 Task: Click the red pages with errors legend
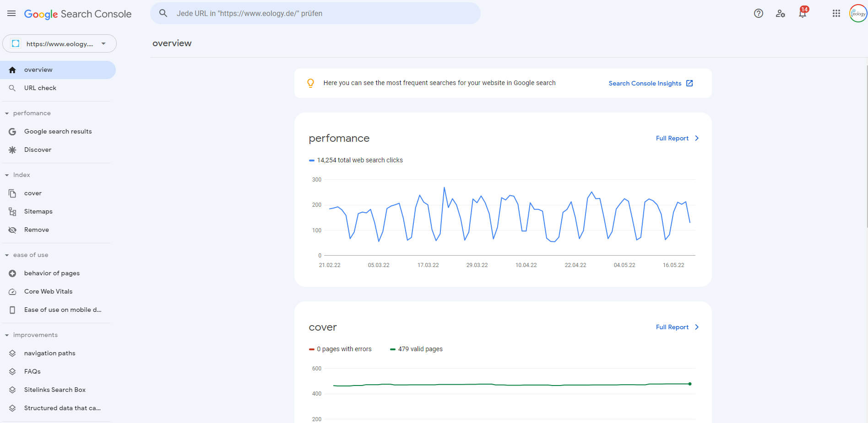click(340, 349)
